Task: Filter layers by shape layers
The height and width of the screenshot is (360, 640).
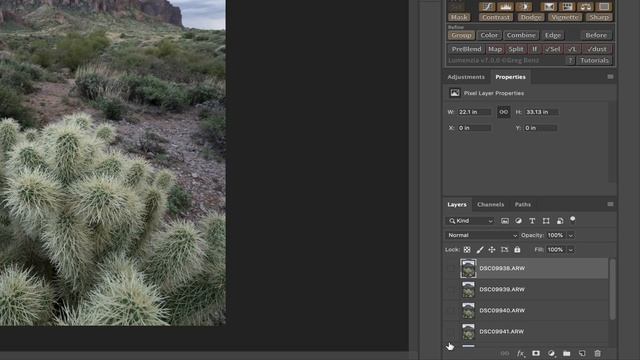Action: [x=546, y=221]
